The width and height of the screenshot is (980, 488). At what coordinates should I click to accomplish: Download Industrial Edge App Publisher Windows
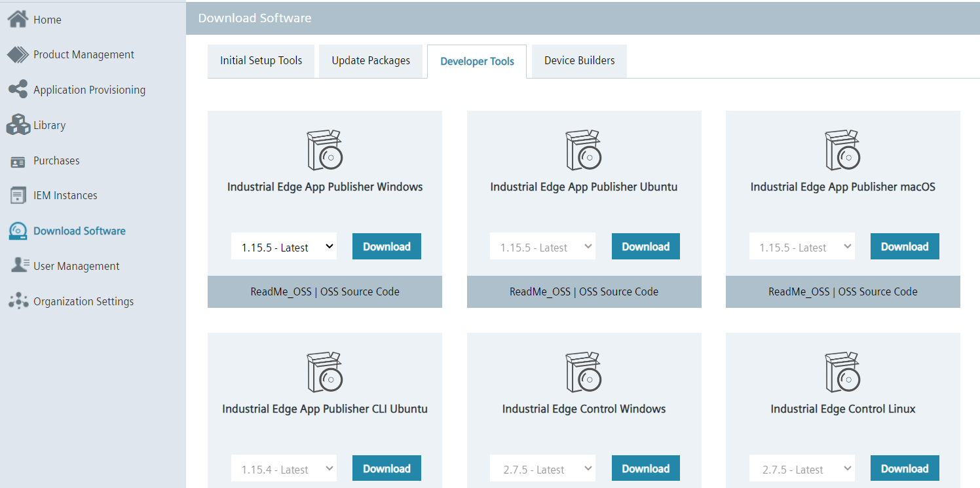(386, 246)
